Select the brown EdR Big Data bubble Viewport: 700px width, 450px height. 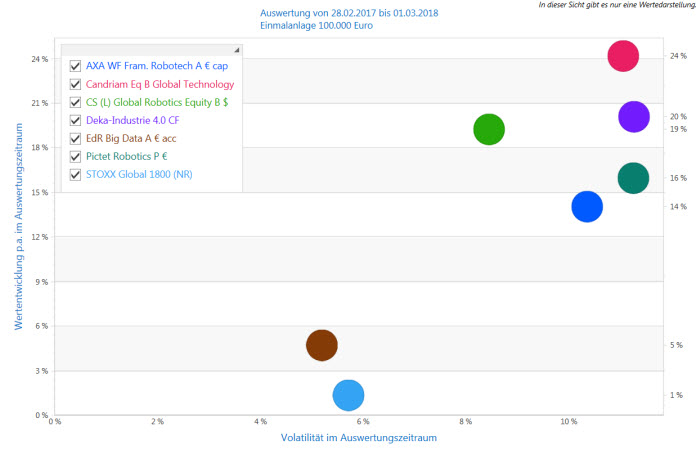[x=321, y=345]
